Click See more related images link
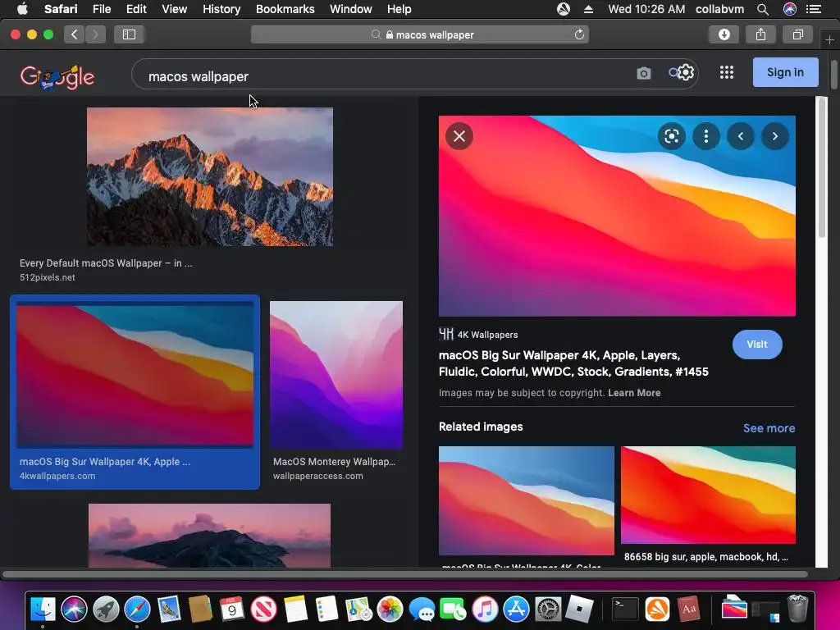This screenshot has width=840, height=630. click(769, 428)
